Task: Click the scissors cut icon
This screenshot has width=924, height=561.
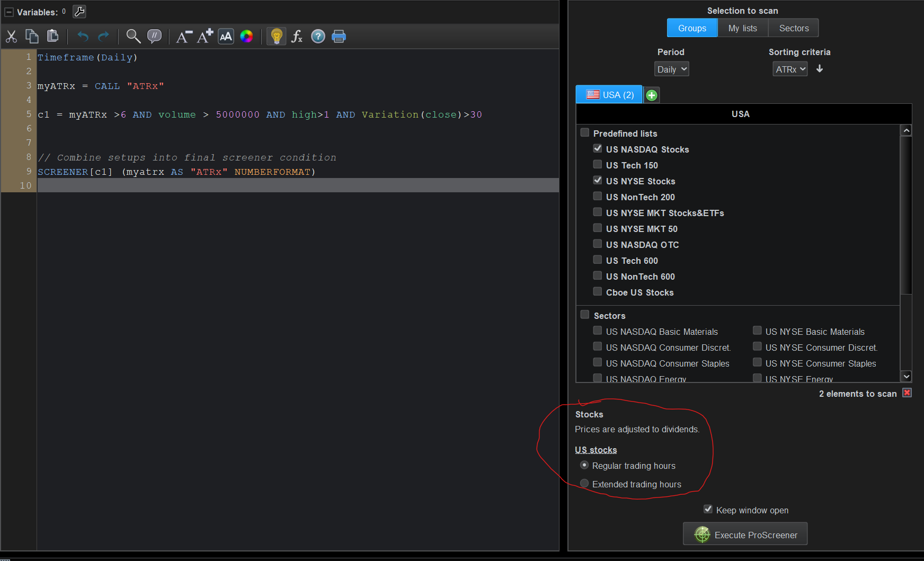Action: [x=11, y=37]
